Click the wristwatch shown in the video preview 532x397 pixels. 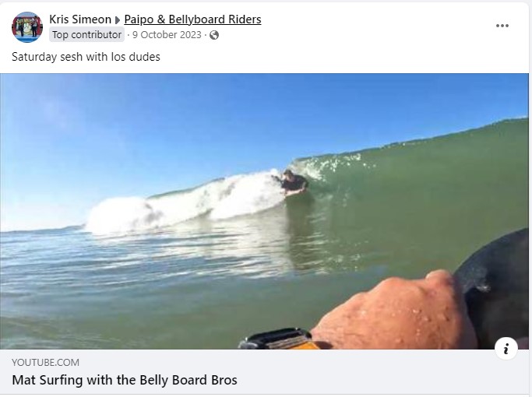(279, 339)
